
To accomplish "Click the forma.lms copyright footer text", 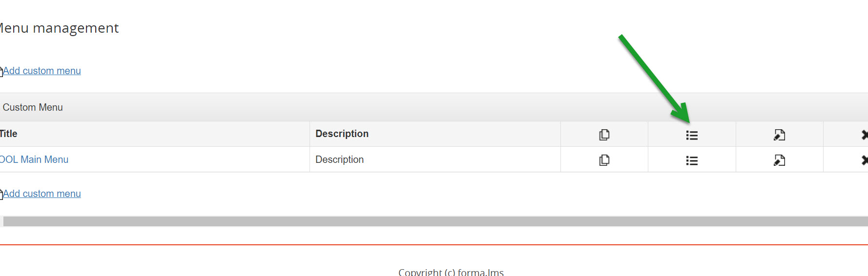I will [x=451, y=272].
